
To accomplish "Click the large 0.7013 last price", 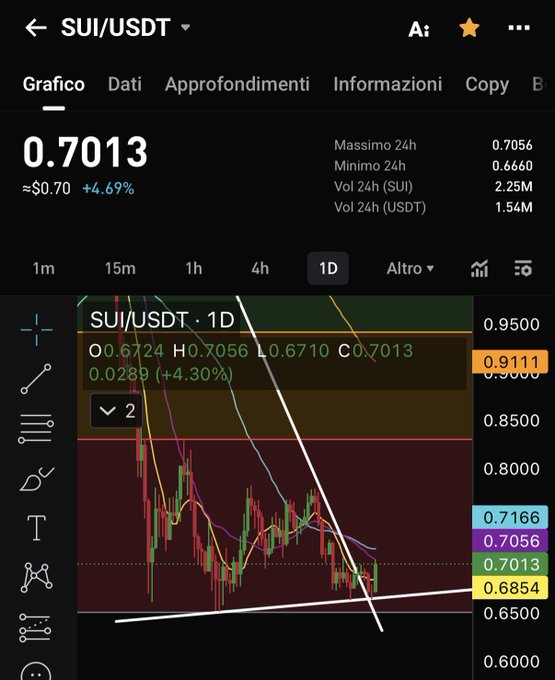I will tap(85, 152).
